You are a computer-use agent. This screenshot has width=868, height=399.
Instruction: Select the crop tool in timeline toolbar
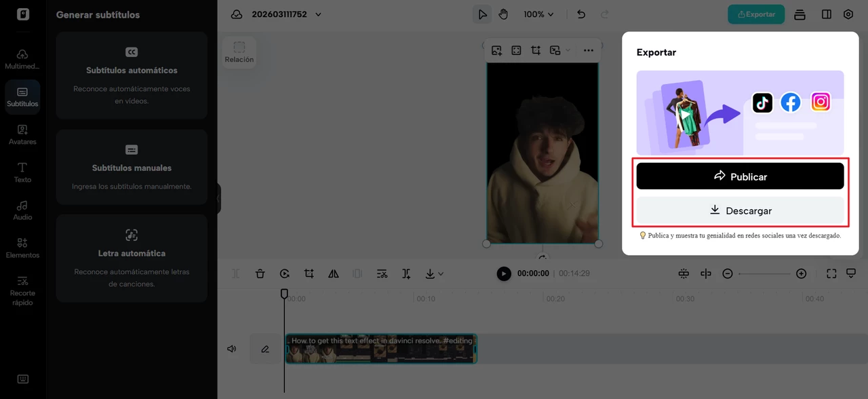(x=309, y=273)
